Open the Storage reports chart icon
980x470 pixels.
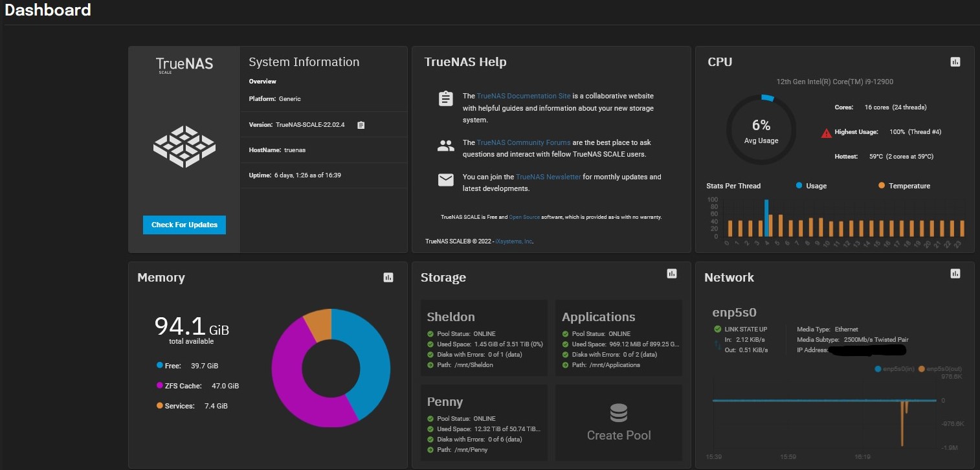point(672,274)
